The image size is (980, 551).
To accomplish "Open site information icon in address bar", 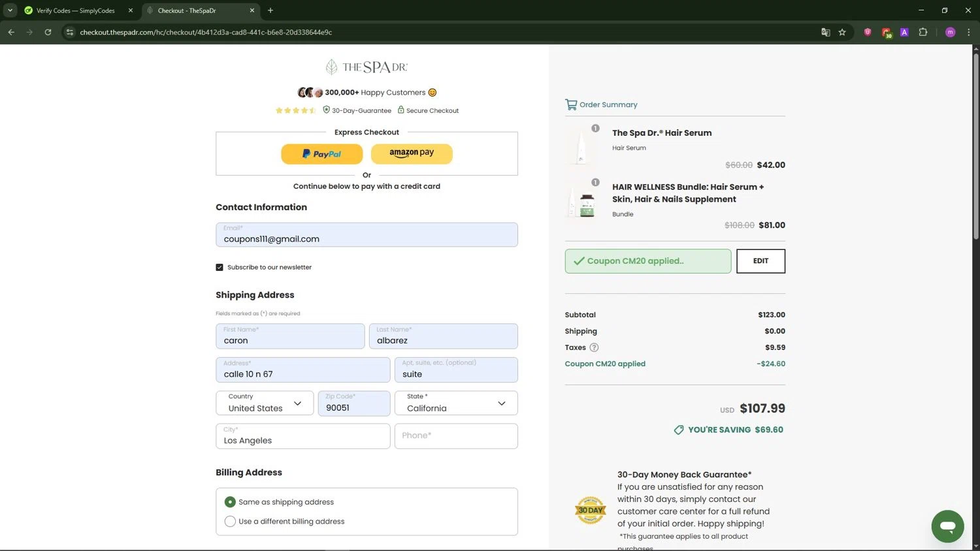I will [70, 32].
